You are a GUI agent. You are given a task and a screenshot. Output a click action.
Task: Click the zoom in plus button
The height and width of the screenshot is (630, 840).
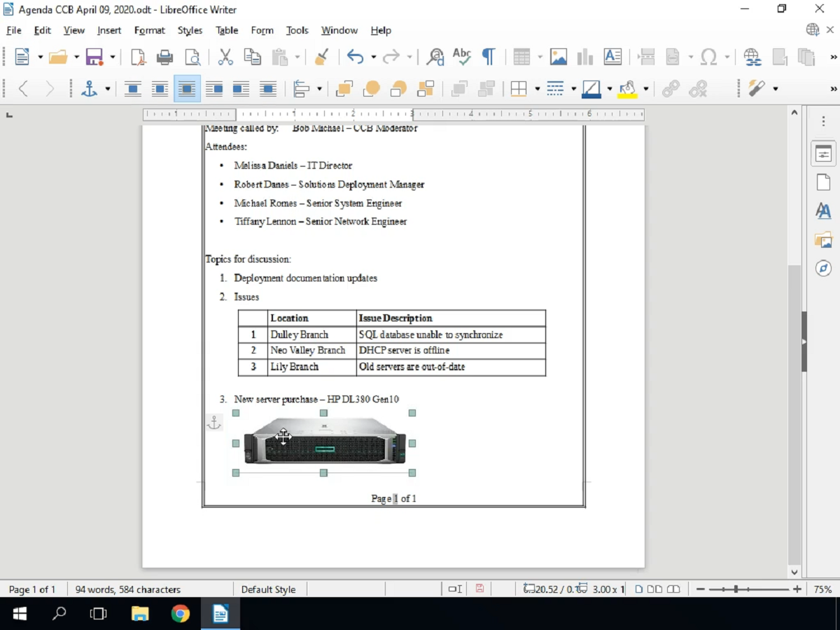coord(797,589)
